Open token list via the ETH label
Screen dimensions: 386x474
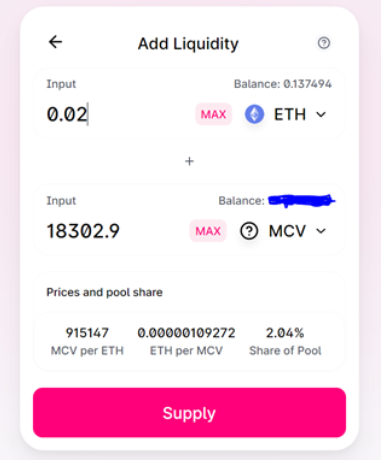coord(290,114)
